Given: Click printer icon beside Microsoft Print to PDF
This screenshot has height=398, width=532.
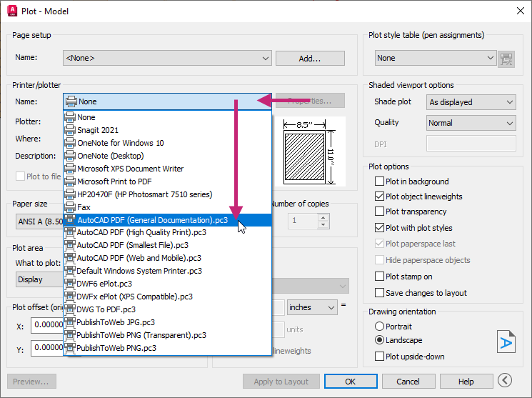Looking at the screenshot, I should 70,181.
